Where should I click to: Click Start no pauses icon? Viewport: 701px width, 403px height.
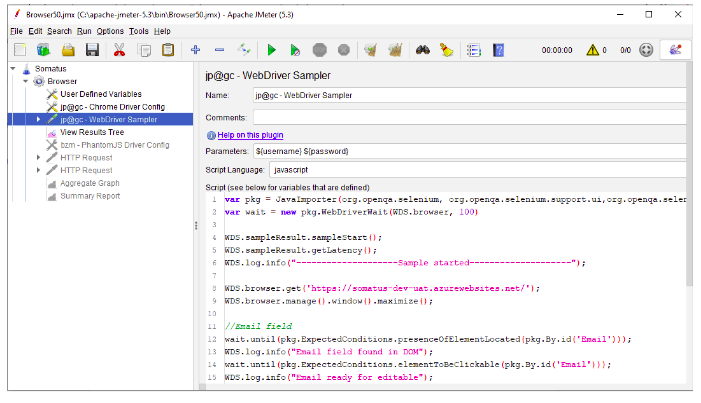click(x=295, y=50)
